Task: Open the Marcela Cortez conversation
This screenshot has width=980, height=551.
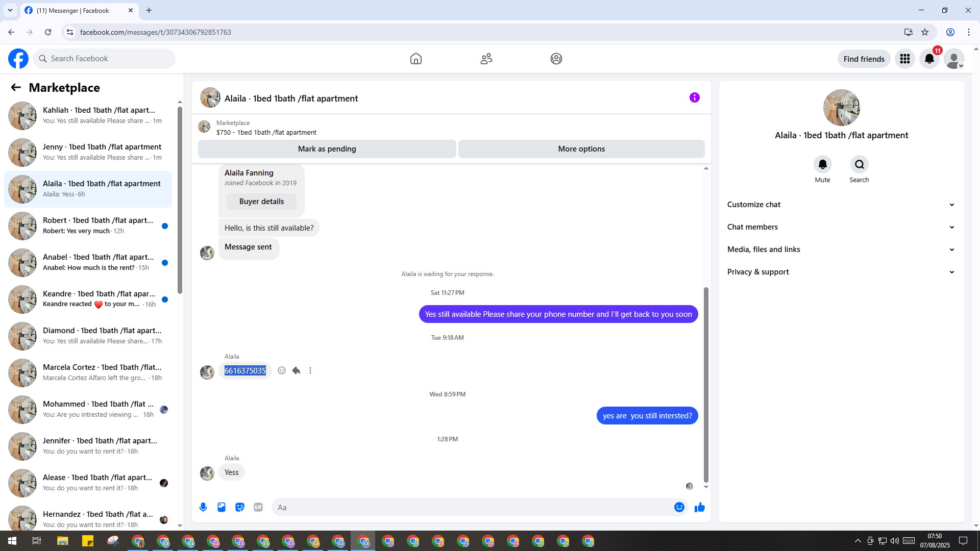Action: coord(88,373)
